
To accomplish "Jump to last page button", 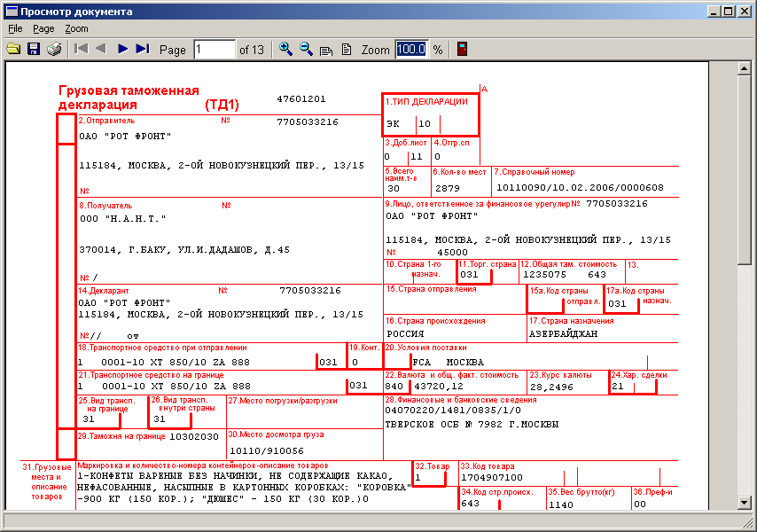I will [x=143, y=49].
